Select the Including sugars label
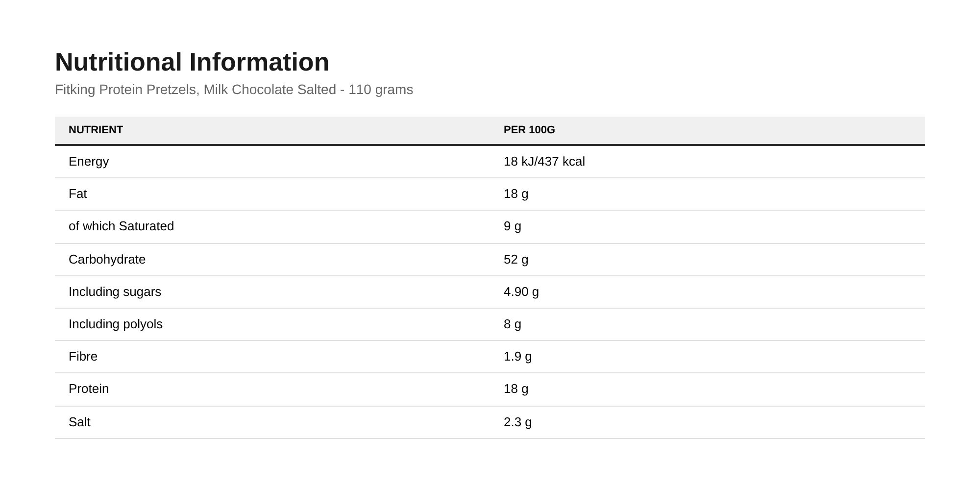The width and height of the screenshot is (980, 486). (x=115, y=292)
